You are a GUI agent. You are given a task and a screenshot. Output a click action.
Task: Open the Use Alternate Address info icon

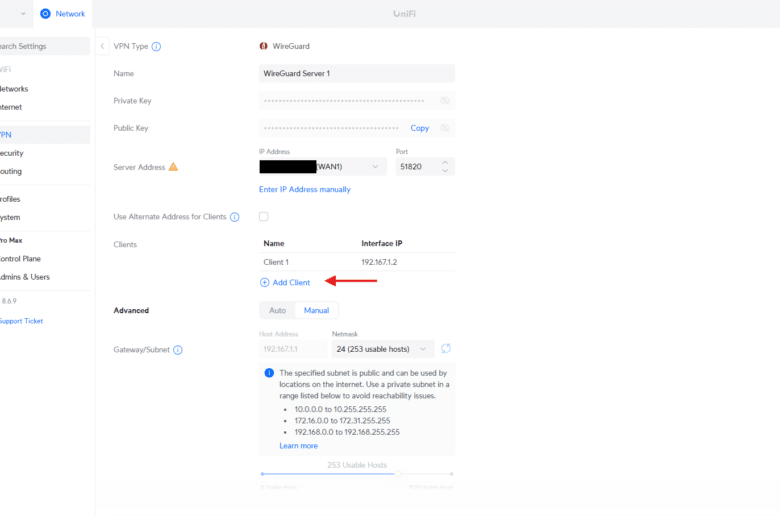(235, 217)
